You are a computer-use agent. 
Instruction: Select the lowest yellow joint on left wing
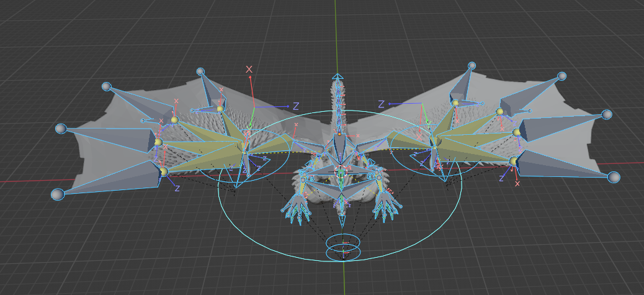pos(164,171)
